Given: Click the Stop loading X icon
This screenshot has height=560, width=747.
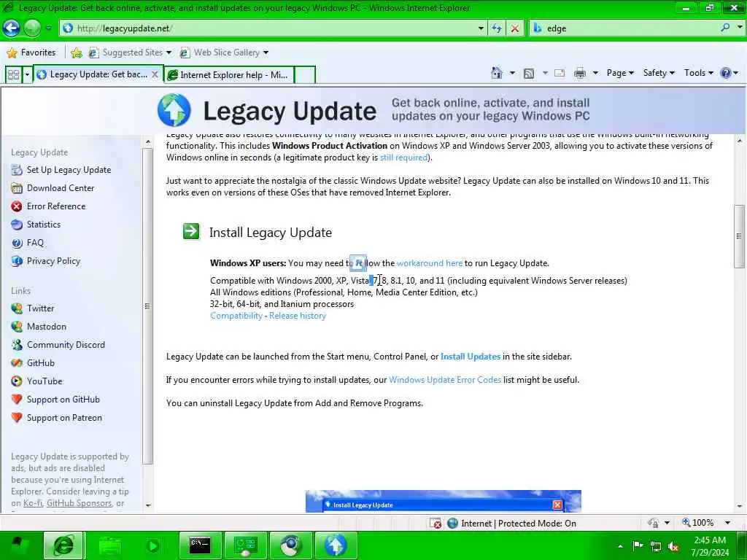Looking at the screenshot, I should (514, 28).
